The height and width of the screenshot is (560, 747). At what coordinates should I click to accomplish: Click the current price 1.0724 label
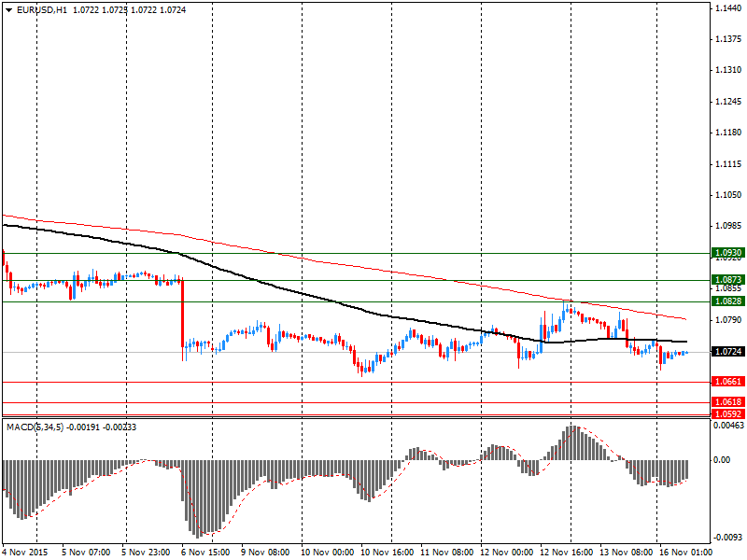[728, 352]
